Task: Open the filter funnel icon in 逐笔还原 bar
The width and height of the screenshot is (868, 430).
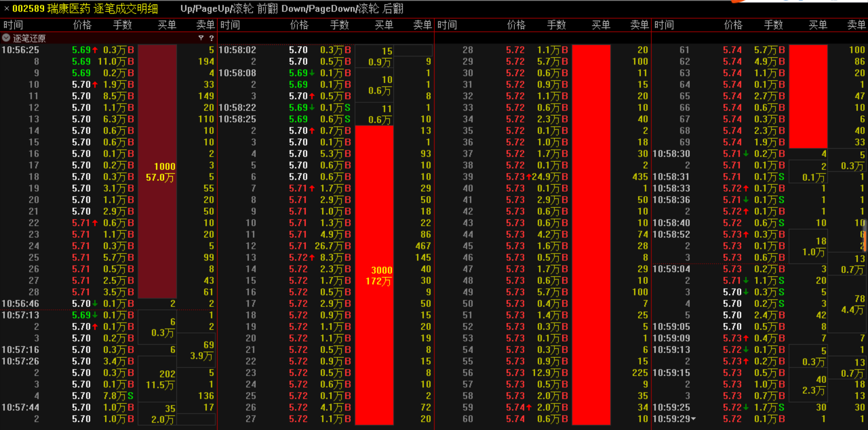Action: [x=201, y=38]
